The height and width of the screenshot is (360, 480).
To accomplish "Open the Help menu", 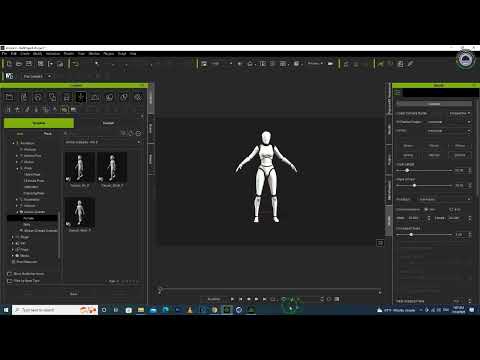I will tap(133, 53).
